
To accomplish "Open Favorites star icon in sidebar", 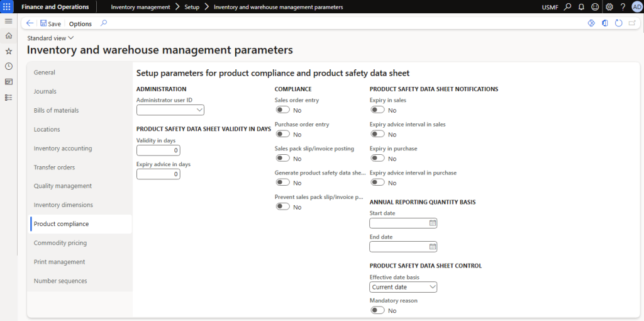I will click(x=8, y=51).
